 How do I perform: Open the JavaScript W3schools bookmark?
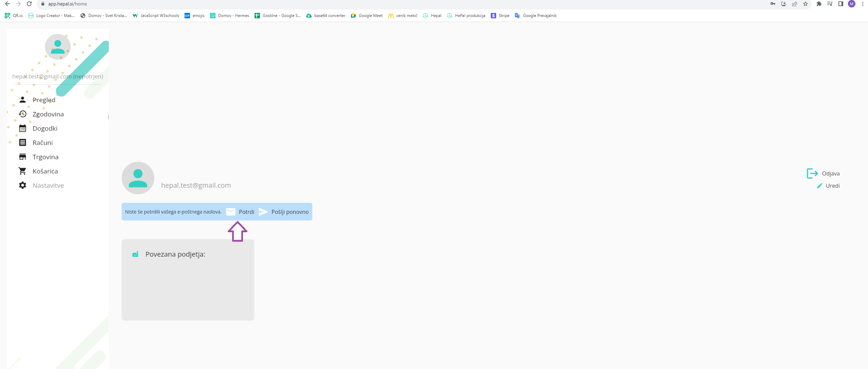click(156, 16)
